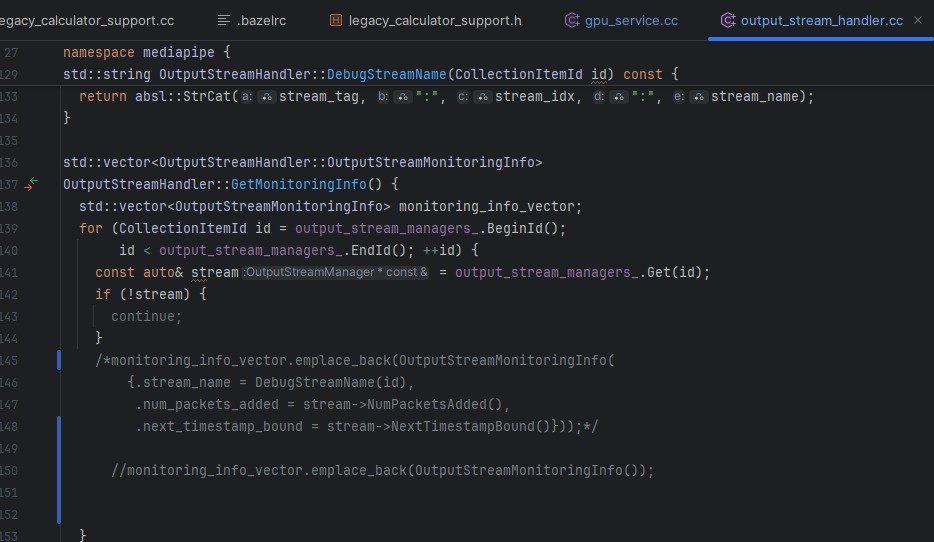The height and width of the screenshot is (542, 934).
Task: Click the icon beside the 'a:' hint before stream_tag
Action: coord(266,96)
